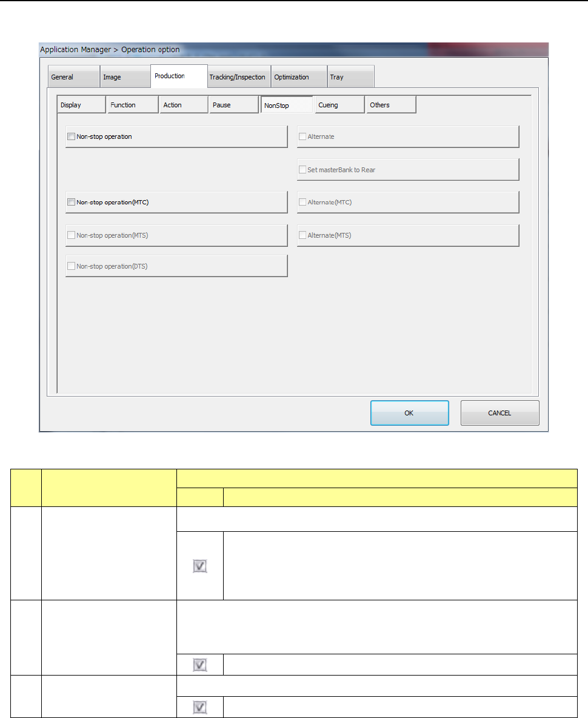
Task: Select the Production tab
Action: (x=179, y=76)
